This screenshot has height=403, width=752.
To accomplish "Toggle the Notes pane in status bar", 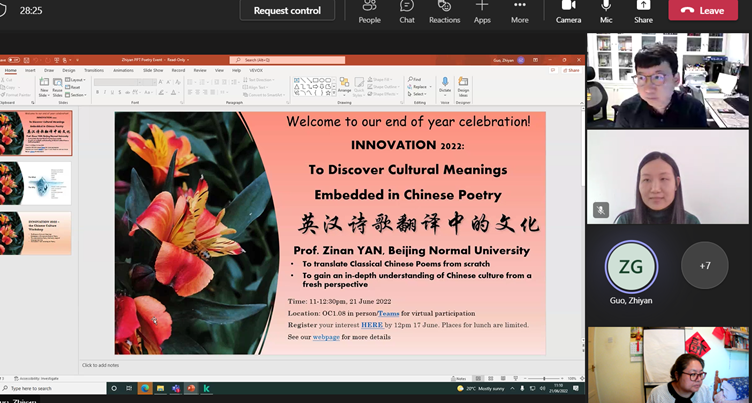I will click(461, 378).
